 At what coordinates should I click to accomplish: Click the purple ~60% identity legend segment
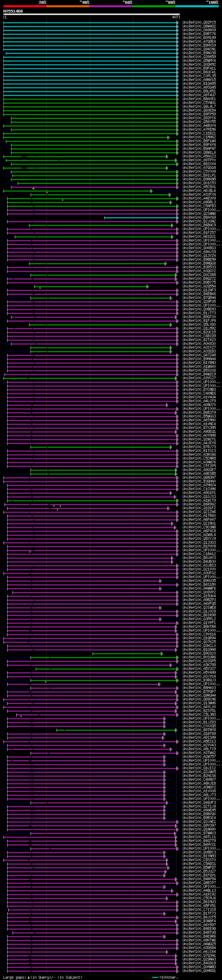(x=111, y=6)
